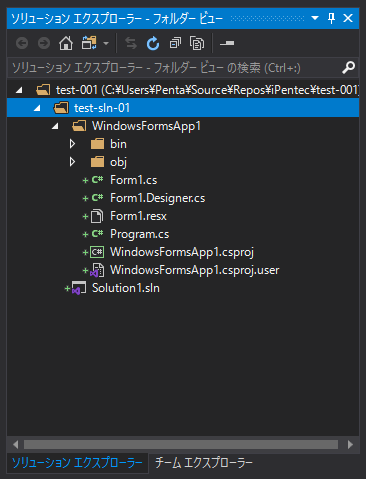Select WindowsFormsApp1.csproj file icon
The height and width of the screenshot is (479, 366).
(97, 252)
